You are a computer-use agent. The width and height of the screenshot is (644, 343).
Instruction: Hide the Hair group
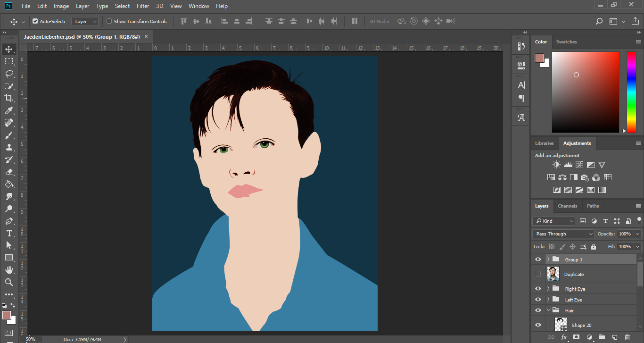538,310
